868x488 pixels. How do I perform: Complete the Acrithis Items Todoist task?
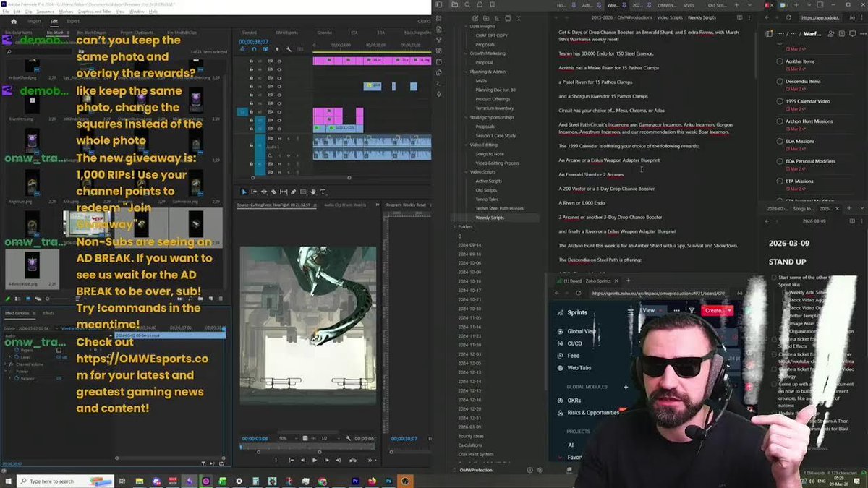pos(780,62)
